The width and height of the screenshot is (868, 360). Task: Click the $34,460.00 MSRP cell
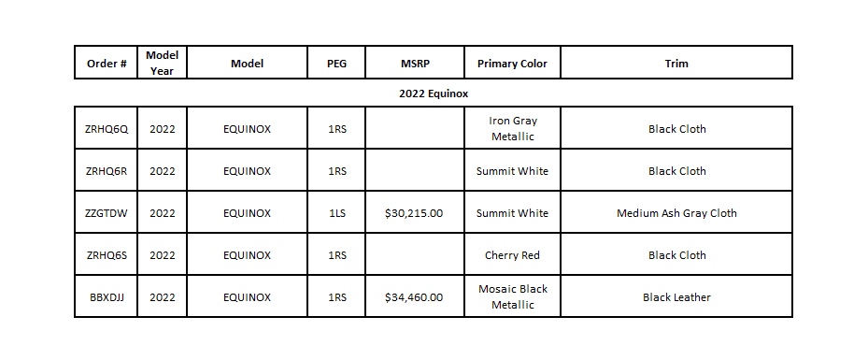(x=415, y=296)
